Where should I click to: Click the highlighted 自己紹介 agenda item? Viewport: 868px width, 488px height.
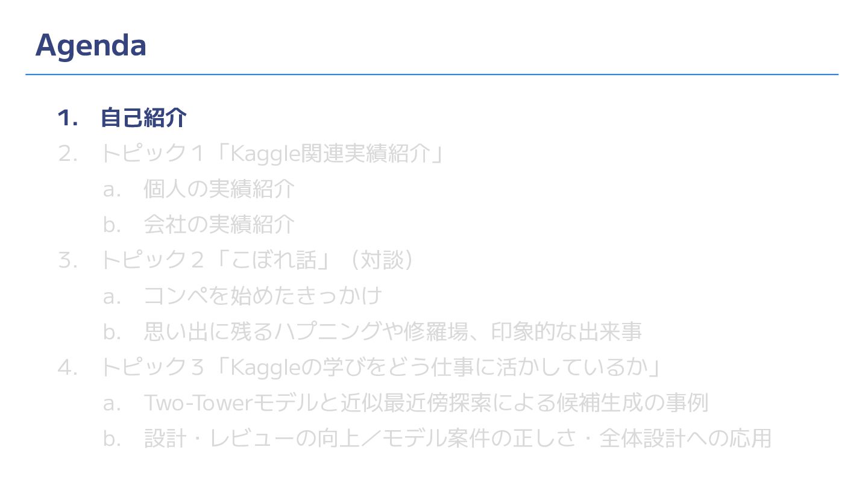[x=143, y=117]
